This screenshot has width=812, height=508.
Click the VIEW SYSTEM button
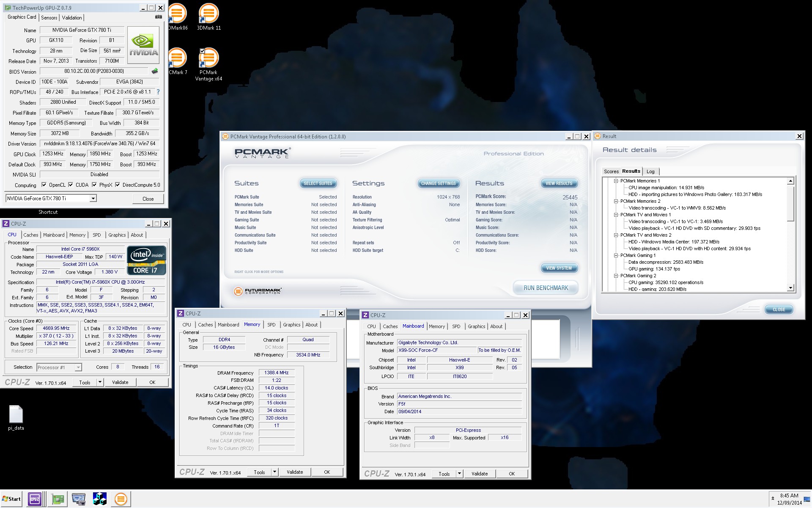pos(559,268)
